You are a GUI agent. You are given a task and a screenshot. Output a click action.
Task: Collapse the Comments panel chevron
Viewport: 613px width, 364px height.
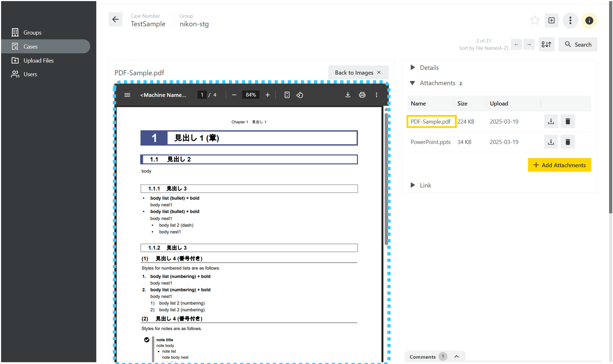coord(456,356)
